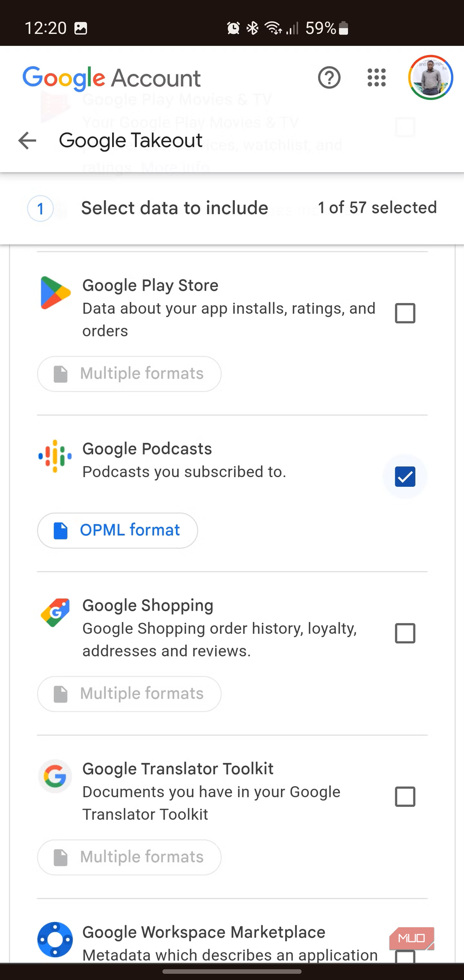The height and width of the screenshot is (980, 464).
Task: Uncheck the Google Podcasts checkbox
Action: click(x=405, y=477)
